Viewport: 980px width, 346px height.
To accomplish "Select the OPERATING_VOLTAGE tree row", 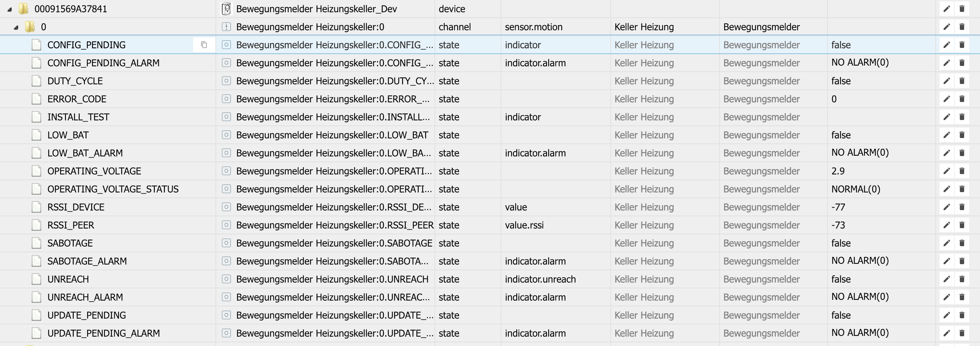I will coord(490,171).
